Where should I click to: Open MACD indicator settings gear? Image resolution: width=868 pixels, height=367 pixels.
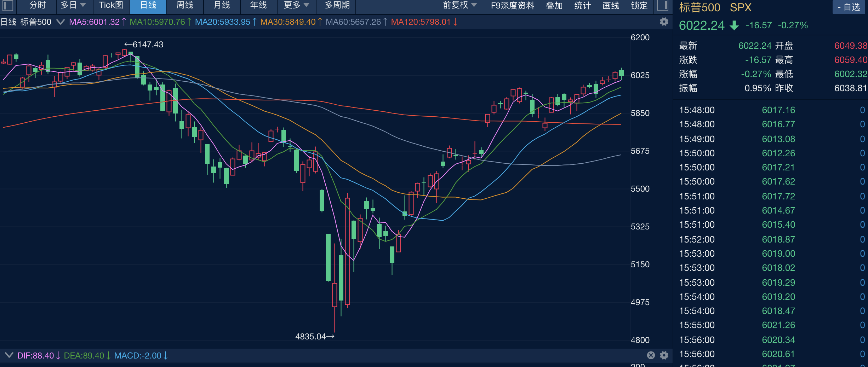tap(664, 355)
